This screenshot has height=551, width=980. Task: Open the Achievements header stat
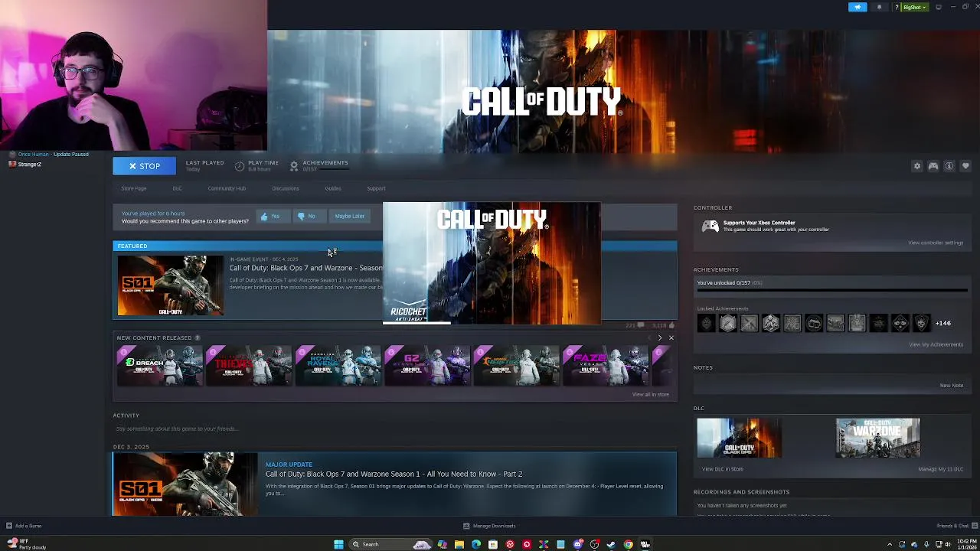(319, 165)
